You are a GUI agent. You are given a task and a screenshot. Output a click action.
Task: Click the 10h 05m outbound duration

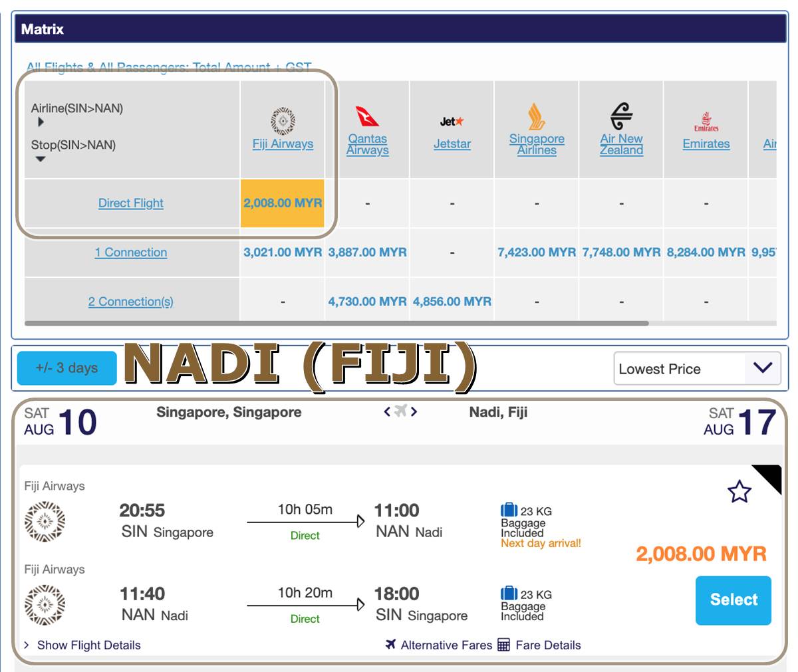coord(305,509)
